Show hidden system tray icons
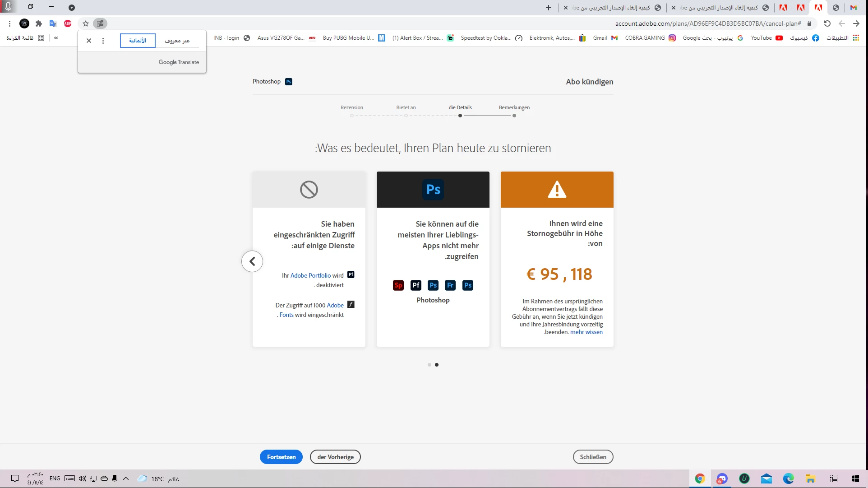The image size is (868, 488). tap(126, 479)
